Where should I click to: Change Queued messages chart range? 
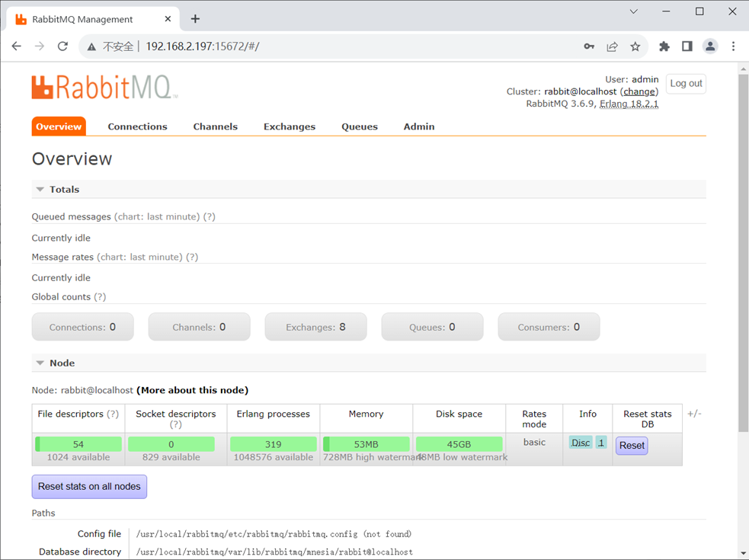click(157, 217)
